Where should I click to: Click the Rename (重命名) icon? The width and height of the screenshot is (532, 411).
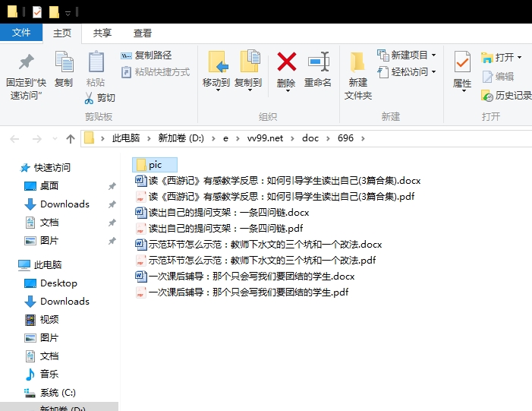pos(318,62)
